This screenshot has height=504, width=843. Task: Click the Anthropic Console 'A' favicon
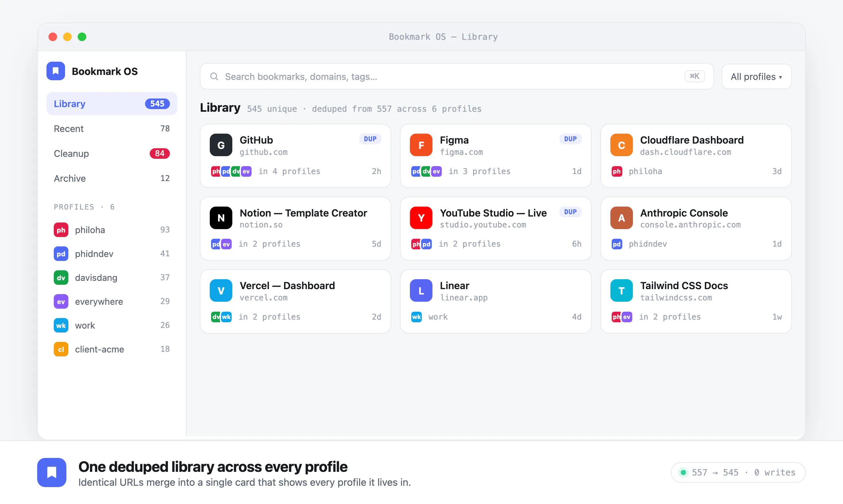[x=621, y=218]
